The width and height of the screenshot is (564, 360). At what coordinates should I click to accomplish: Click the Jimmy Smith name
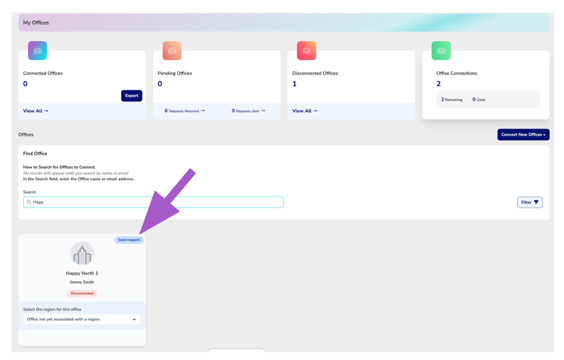point(82,282)
